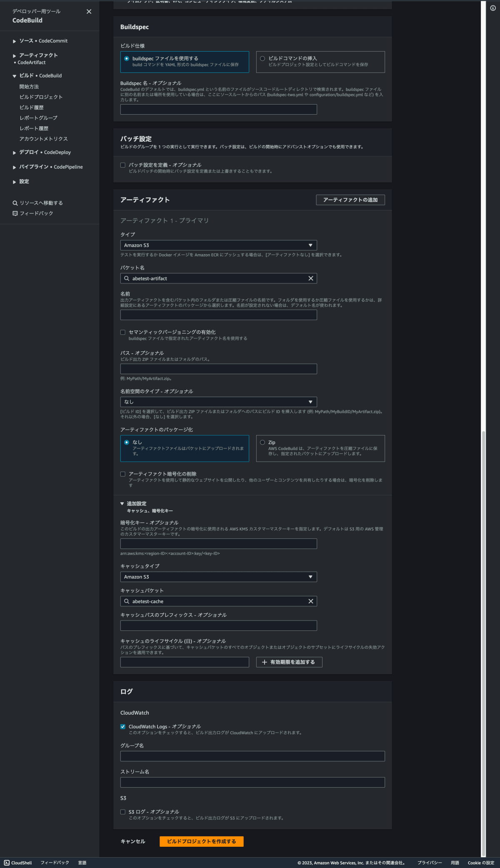The height and width of the screenshot is (868, 500).
Task: Select なし artifact packaging option
Action: [127, 443]
